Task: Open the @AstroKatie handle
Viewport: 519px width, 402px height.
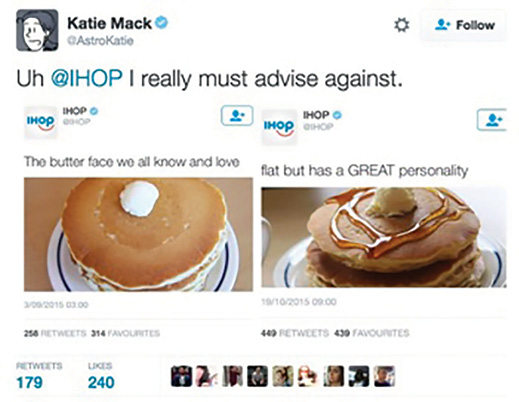Action: [x=100, y=41]
